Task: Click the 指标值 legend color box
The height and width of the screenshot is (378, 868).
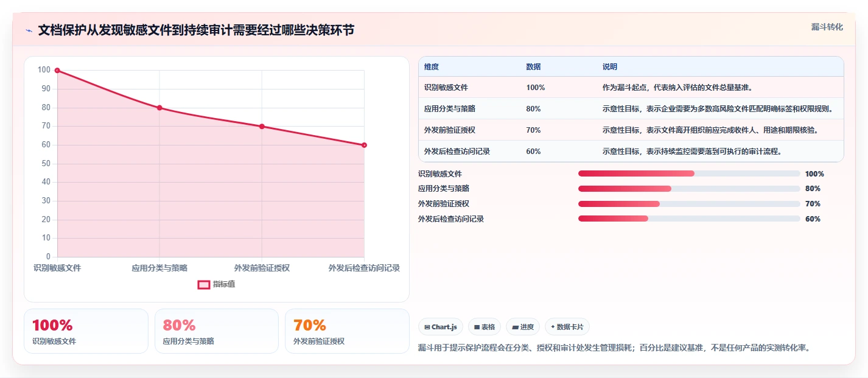Action: pyautogui.click(x=203, y=284)
